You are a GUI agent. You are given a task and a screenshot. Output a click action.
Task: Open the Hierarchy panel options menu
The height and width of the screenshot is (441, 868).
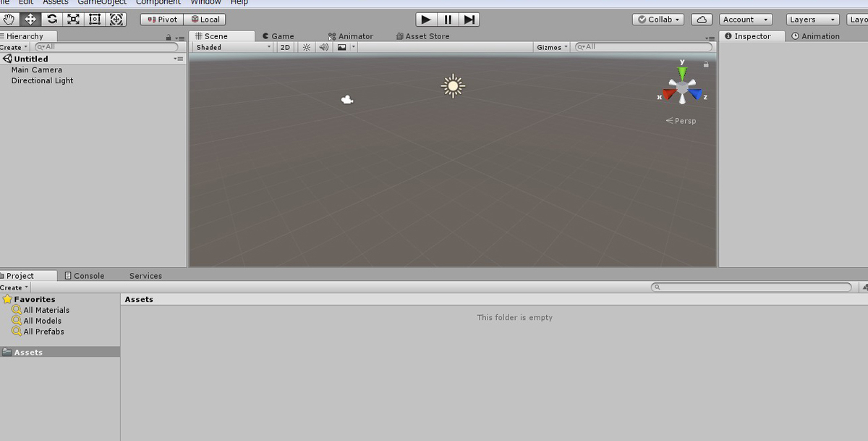pyautogui.click(x=180, y=37)
